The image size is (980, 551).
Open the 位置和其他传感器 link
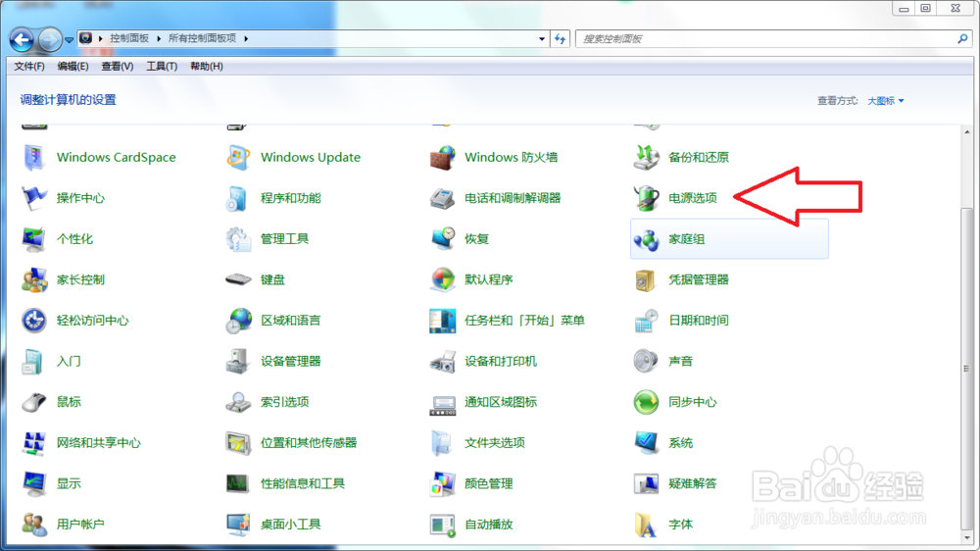tap(309, 443)
